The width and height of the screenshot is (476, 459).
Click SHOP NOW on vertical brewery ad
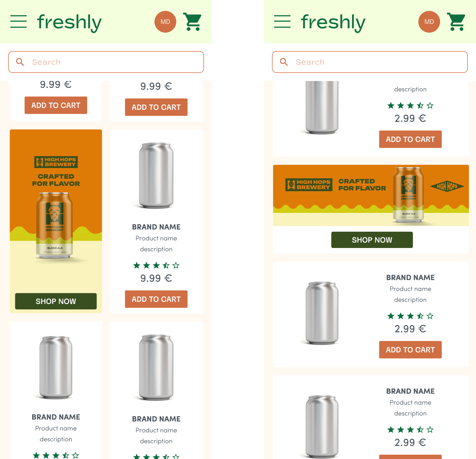tap(56, 301)
